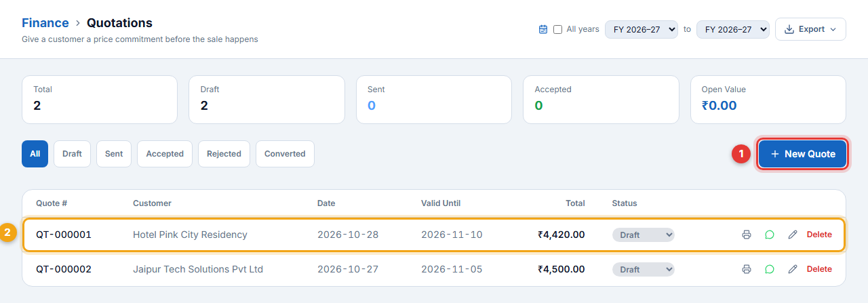This screenshot has height=303, width=868.
Task: Edit quote QT-000002 with pencil icon
Action: tap(793, 269)
